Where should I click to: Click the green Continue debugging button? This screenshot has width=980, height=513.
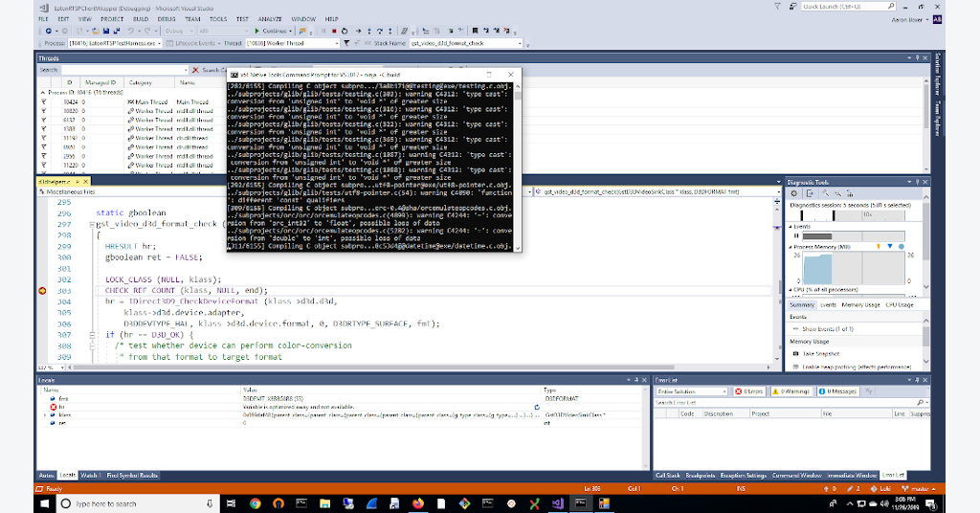(271, 31)
